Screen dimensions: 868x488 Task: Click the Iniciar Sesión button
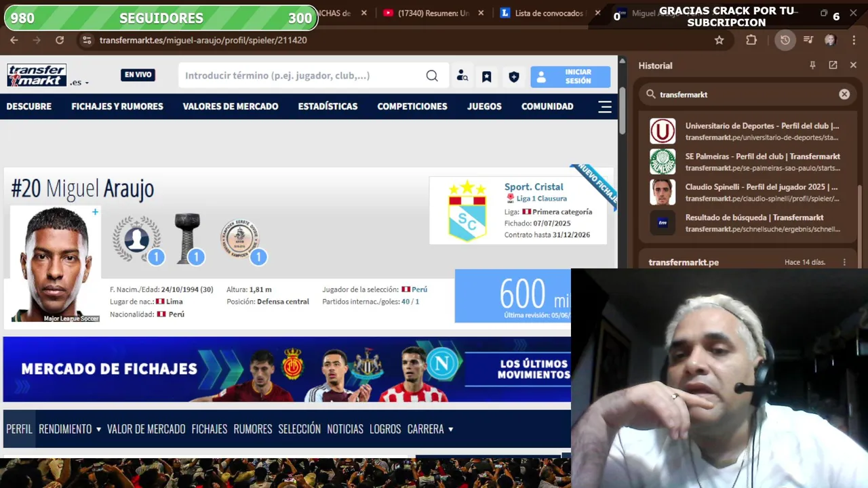(x=570, y=77)
